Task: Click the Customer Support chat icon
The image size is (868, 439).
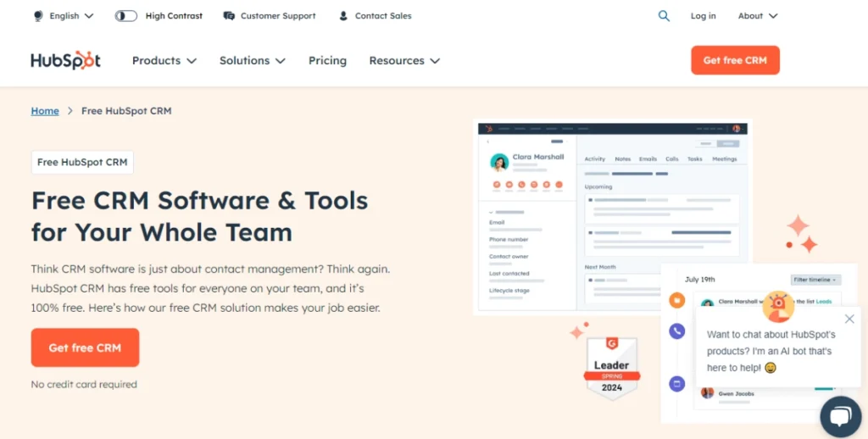Action: tap(229, 16)
